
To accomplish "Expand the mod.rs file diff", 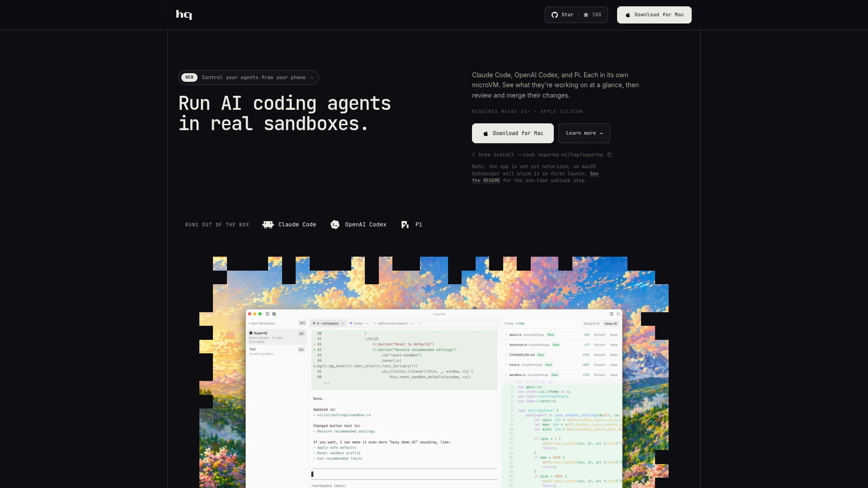I will [506, 365].
